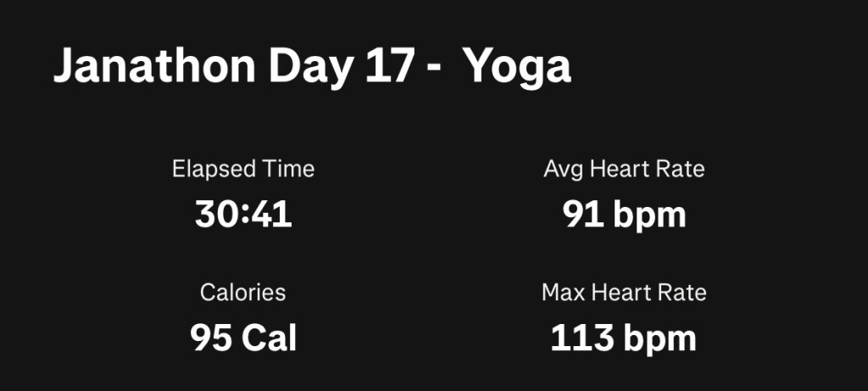Click "bpm" unit beside the 113 value
The width and height of the screenshot is (868, 391).
click(x=659, y=339)
